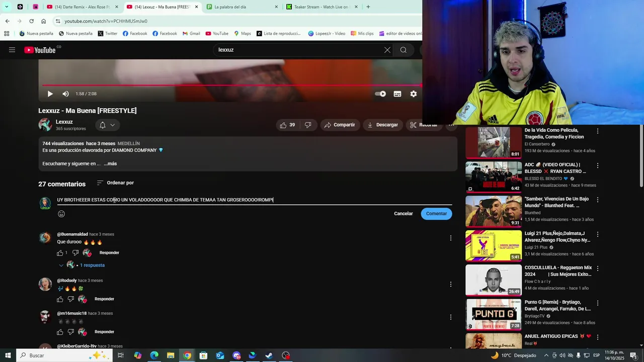Image resolution: width=644 pixels, height=362 pixels.
Task: Open options for 'COSCULLUELA - Reggaeton Mix' video
Action: pyautogui.click(x=598, y=268)
